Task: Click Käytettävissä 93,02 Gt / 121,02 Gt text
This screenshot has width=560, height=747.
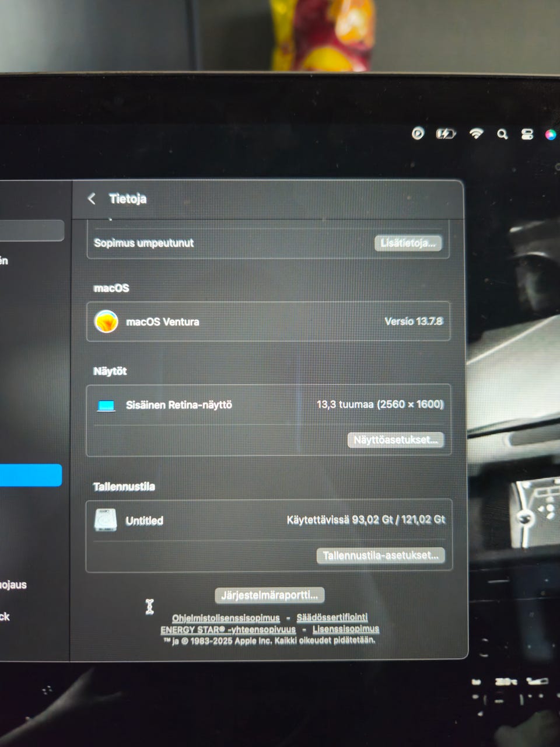Action: (x=366, y=519)
